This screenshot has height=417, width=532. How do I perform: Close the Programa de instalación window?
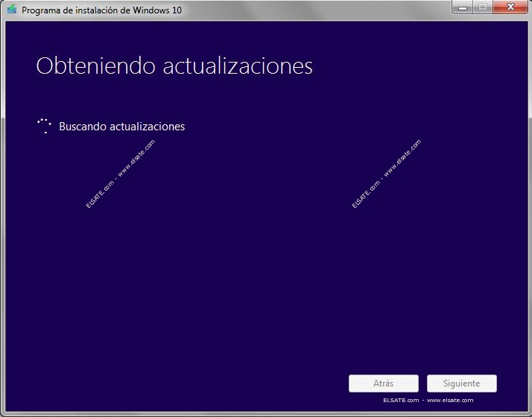[x=510, y=7]
